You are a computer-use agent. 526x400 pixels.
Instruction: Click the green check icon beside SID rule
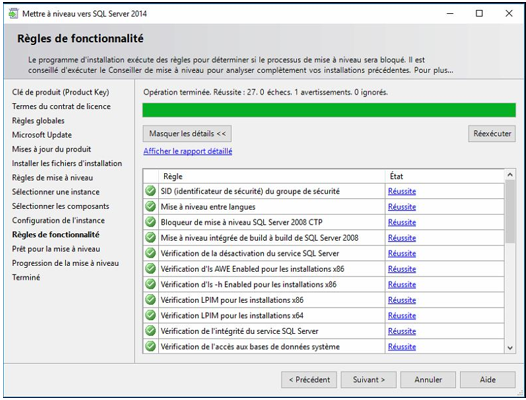coord(151,191)
